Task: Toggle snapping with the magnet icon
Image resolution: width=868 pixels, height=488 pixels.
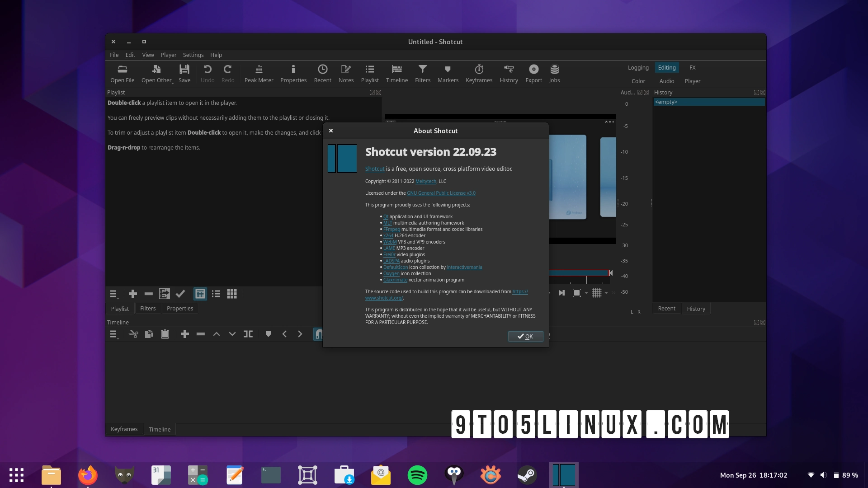Action: pos(319,334)
